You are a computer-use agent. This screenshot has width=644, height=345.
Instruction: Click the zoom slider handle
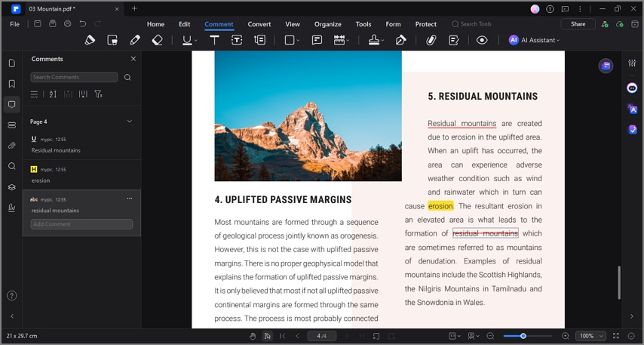pyautogui.click(x=523, y=336)
